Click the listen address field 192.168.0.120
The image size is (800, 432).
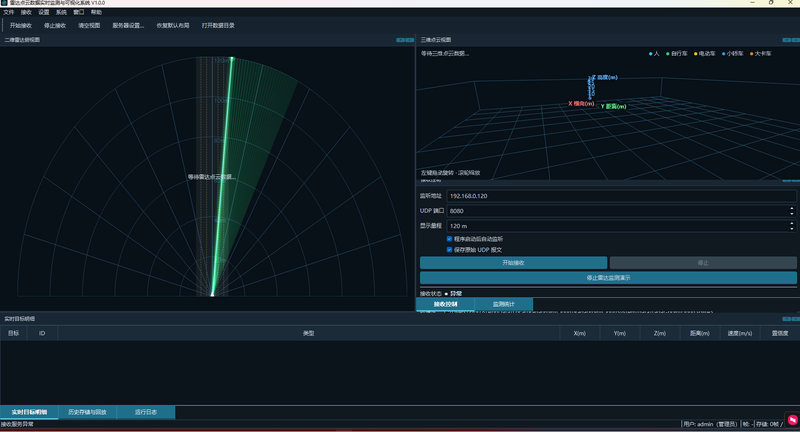coord(621,196)
